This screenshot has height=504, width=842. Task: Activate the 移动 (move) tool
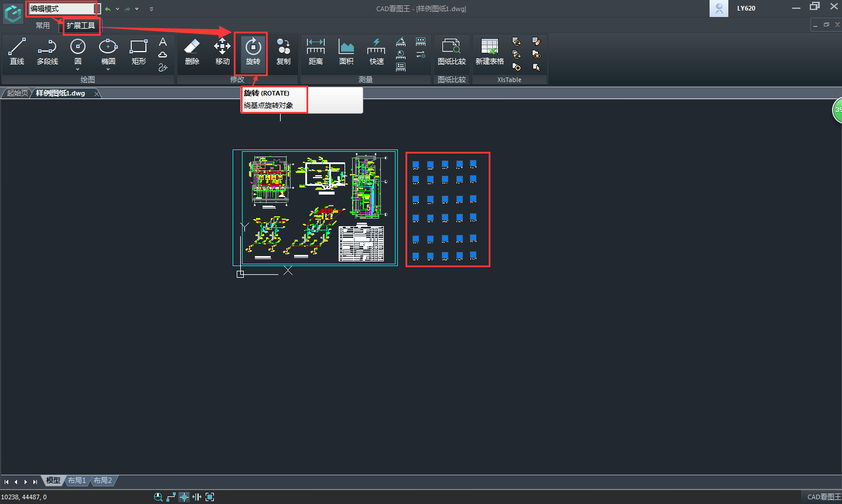(x=222, y=52)
